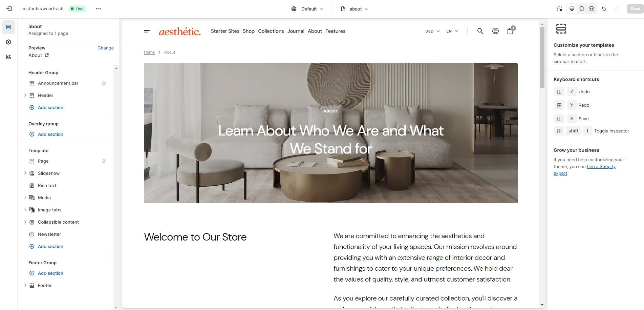Open the store search magnifier icon
The height and width of the screenshot is (310, 644).
[480, 31]
